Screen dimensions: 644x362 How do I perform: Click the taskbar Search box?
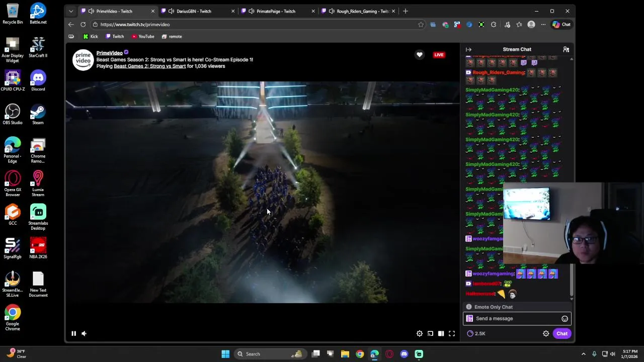click(x=271, y=354)
